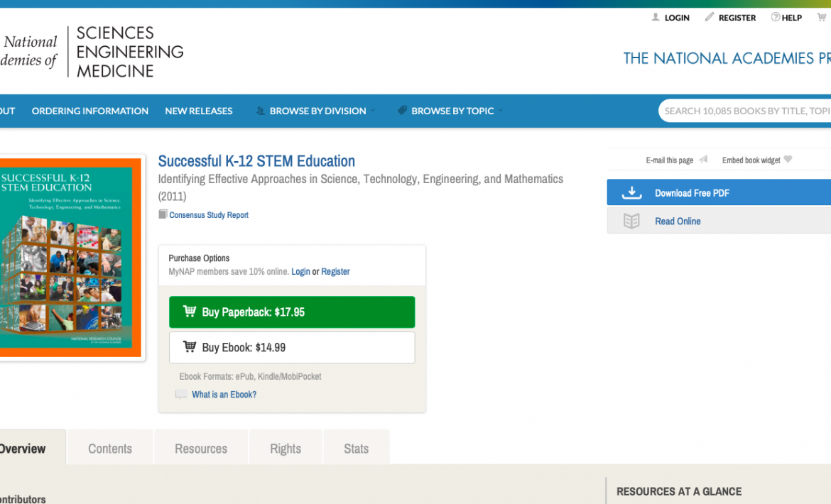This screenshot has width=831, height=504.
Task: Open the shopping cart icon
Action: (x=822, y=17)
